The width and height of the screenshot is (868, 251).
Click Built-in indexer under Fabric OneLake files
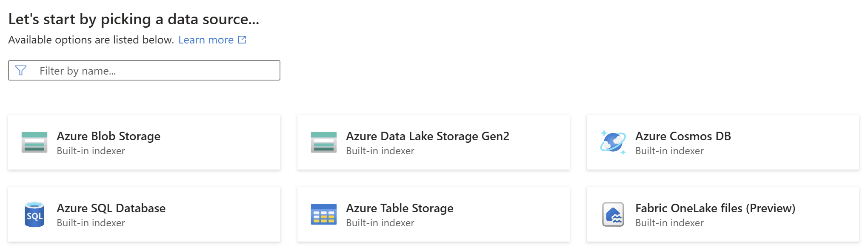click(669, 223)
